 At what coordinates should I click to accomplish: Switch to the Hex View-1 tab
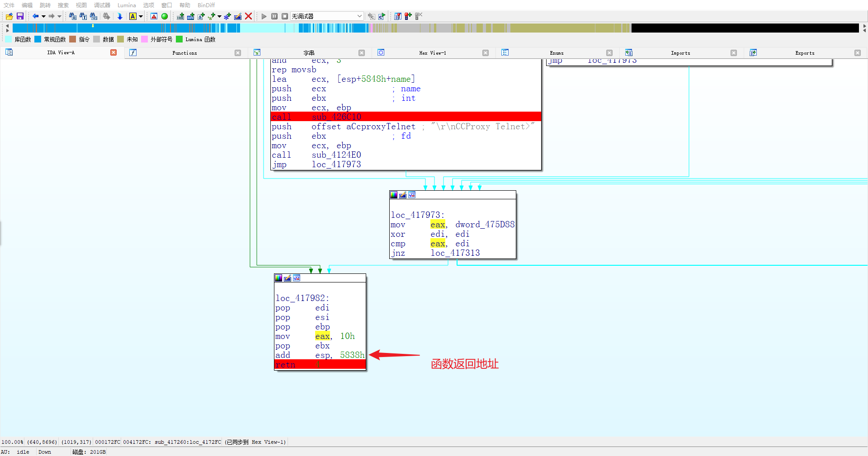[433, 53]
